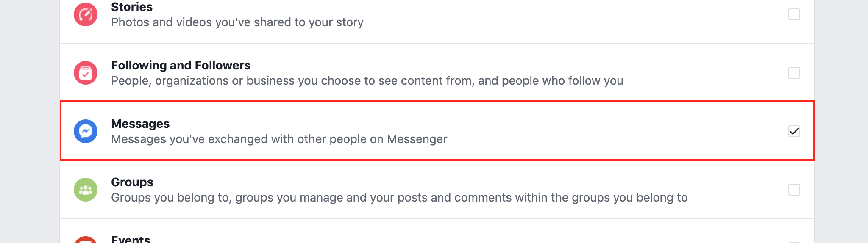Click the description about messages exchanged on Messenger
This screenshot has width=868, height=243.
pos(279,139)
